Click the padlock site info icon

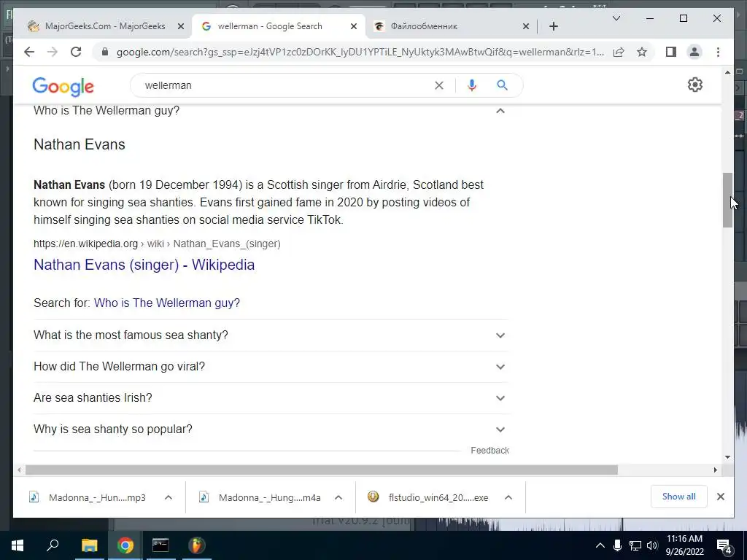[105, 52]
